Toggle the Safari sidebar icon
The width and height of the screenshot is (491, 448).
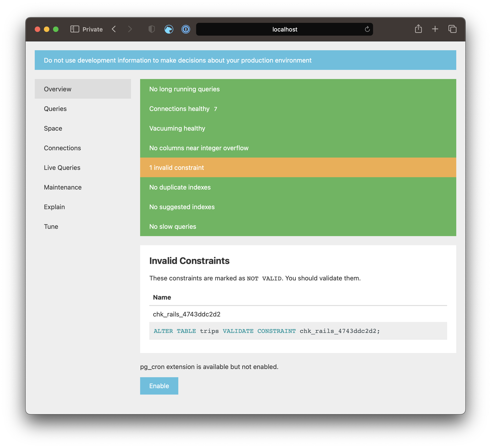(75, 29)
